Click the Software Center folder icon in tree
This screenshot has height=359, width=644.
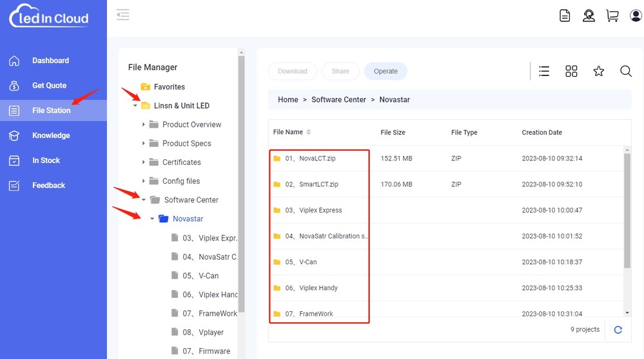click(x=155, y=200)
